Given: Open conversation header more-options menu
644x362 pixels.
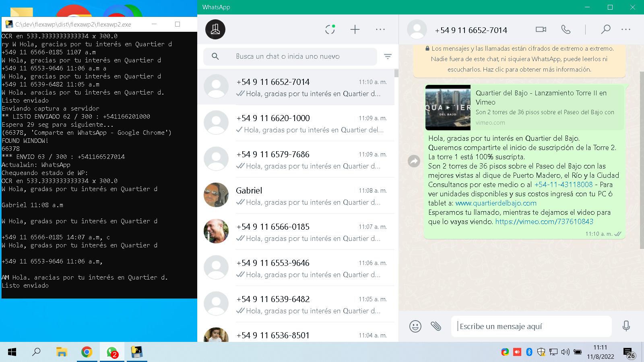Looking at the screenshot, I should (626, 29).
